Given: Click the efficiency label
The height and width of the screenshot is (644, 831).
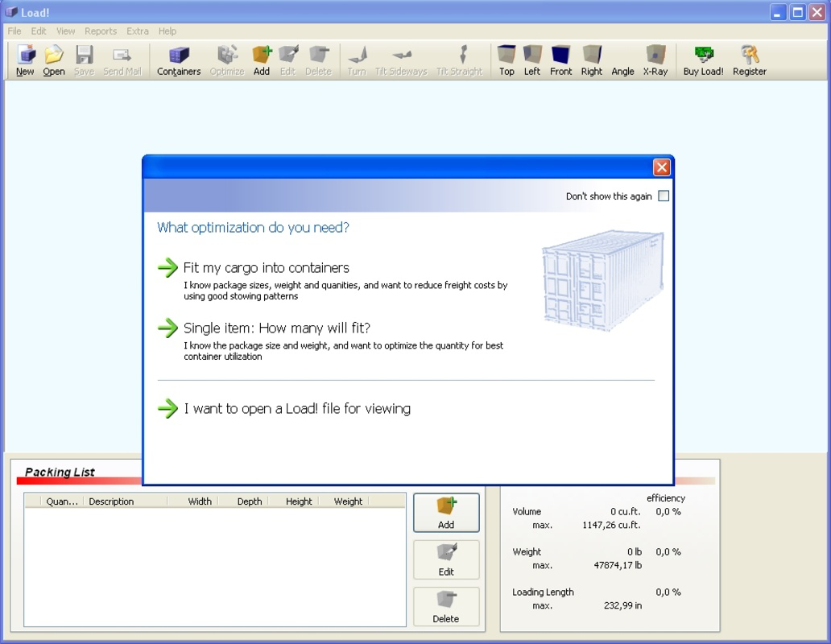Looking at the screenshot, I should coord(666,498).
